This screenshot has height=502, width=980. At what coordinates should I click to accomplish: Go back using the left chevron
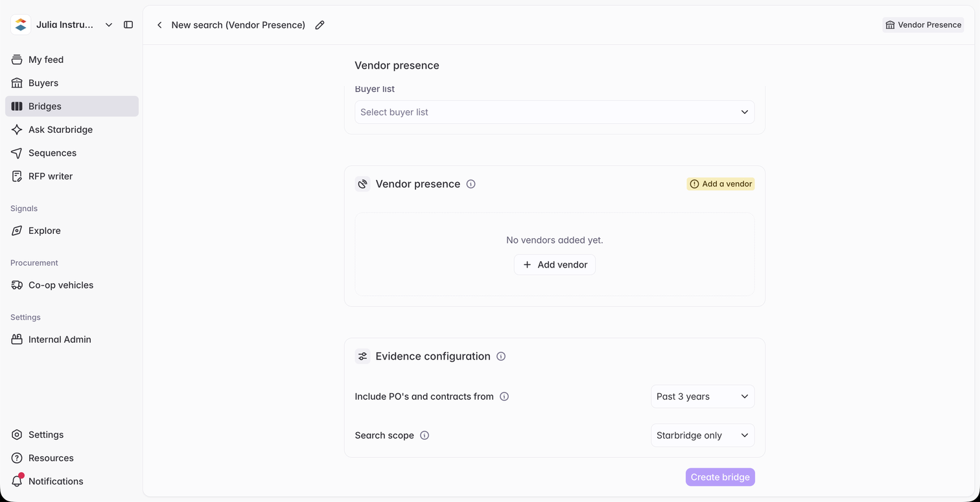159,25
